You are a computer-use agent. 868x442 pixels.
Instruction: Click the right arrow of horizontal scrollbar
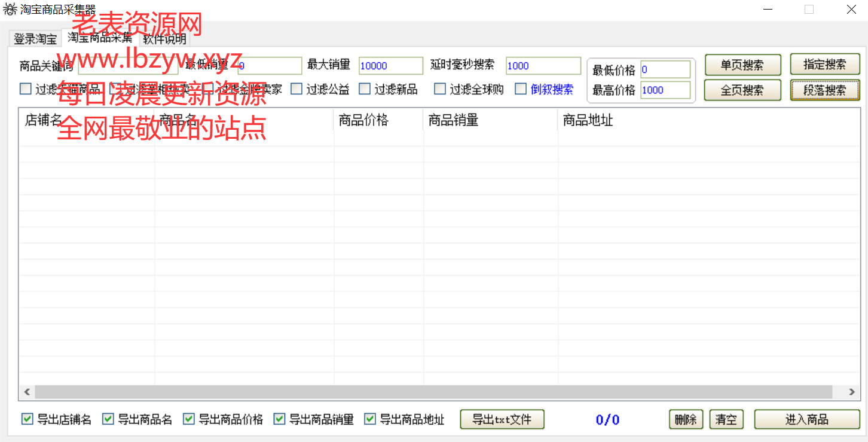tap(852, 392)
